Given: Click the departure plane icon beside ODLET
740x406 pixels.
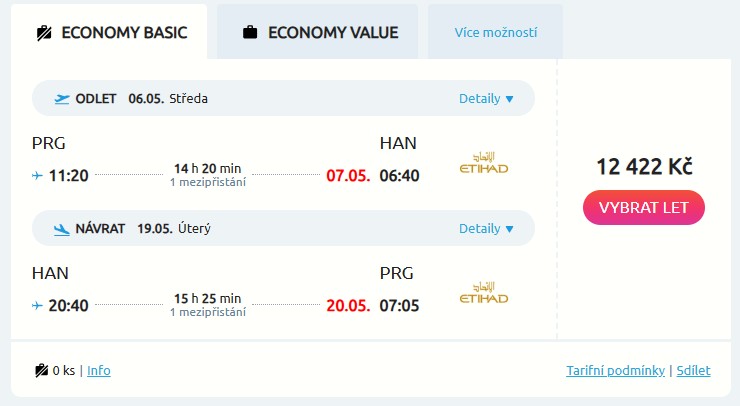Looking at the screenshot, I should point(62,98).
